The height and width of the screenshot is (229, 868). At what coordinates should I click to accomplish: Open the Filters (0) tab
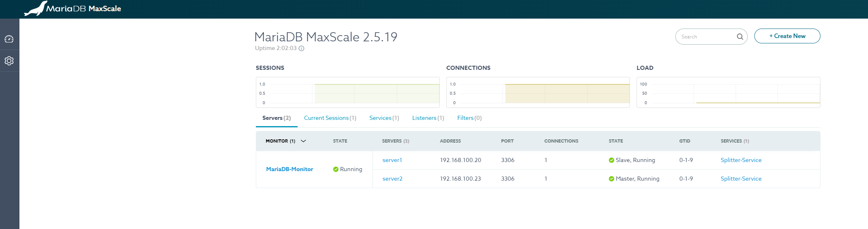[x=469, y=118]
